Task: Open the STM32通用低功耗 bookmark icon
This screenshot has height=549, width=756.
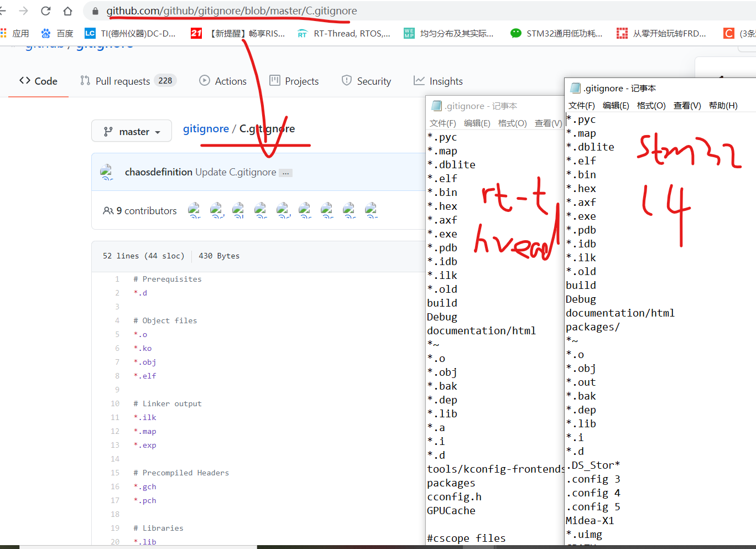Action: [515, 33]
